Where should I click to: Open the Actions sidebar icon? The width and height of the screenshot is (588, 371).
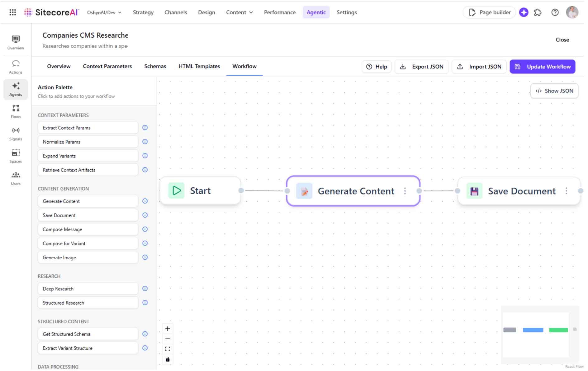[16, 67]
